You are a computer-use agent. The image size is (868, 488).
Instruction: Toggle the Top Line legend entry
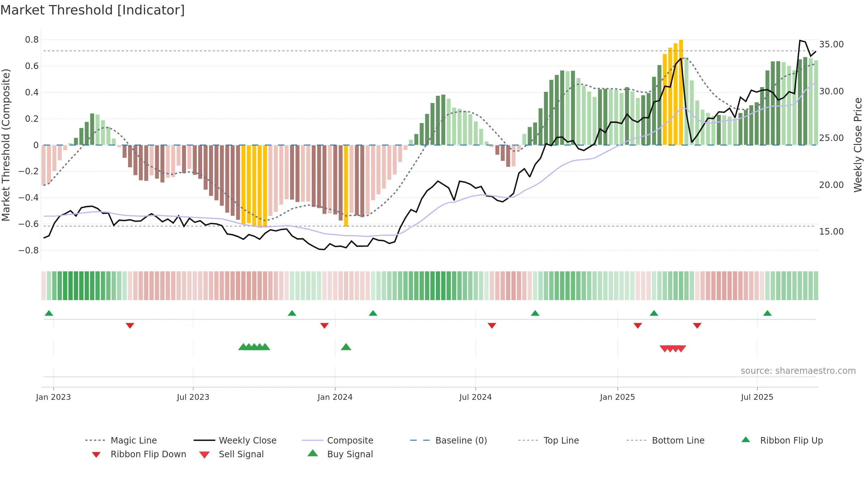click(x=548, y=440)
